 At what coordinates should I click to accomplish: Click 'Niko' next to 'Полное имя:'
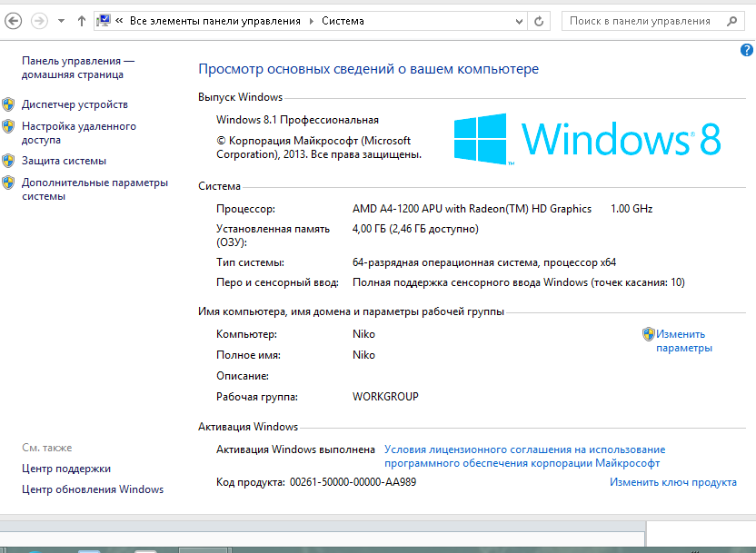363,355
